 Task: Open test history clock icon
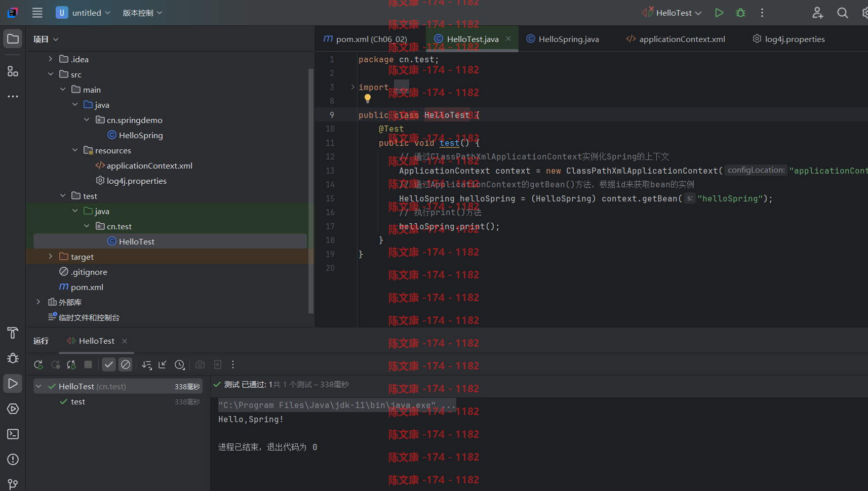click(180, 364)
